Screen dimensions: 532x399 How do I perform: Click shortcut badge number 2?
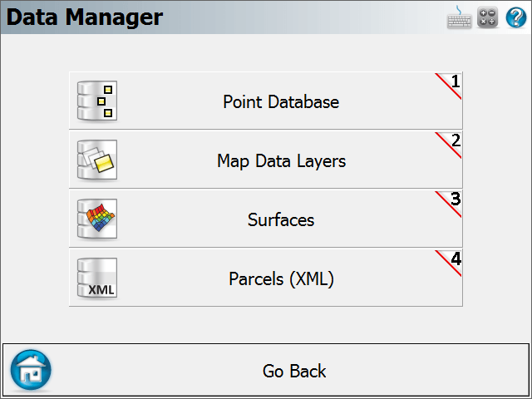(456, 140)
